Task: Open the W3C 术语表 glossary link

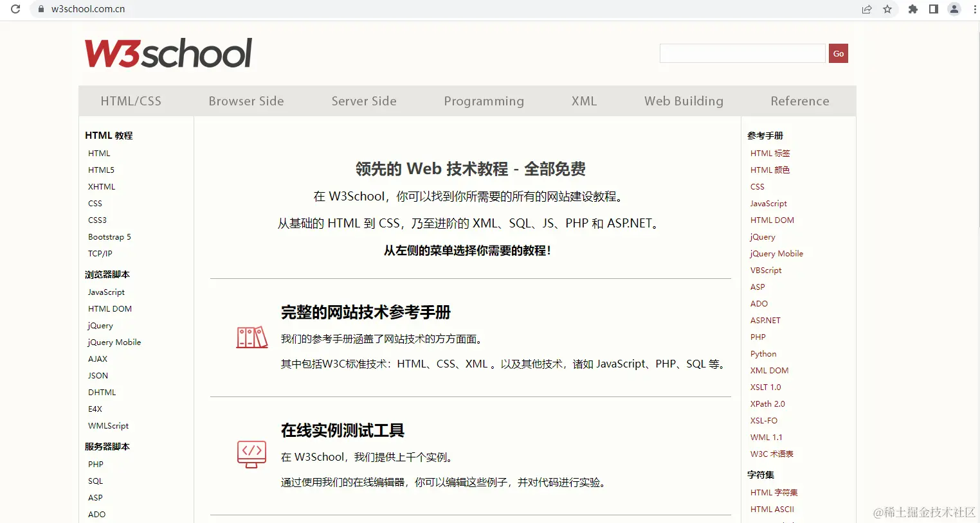Action: coord(772,454)
